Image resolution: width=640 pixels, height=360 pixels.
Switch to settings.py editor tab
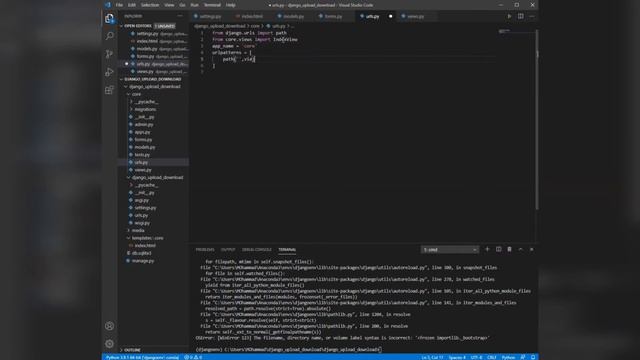click(x=210, y=16)
